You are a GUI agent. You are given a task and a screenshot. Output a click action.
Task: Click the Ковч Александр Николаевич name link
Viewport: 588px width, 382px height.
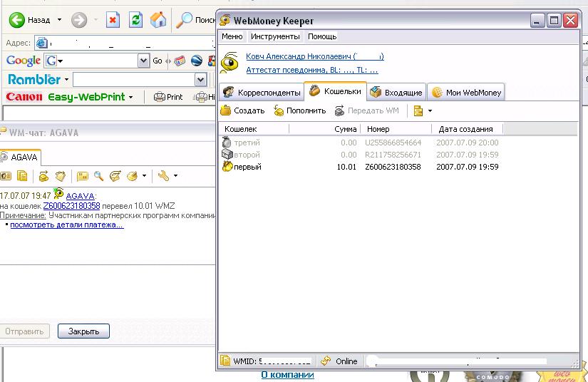click(x=314, y=56)
